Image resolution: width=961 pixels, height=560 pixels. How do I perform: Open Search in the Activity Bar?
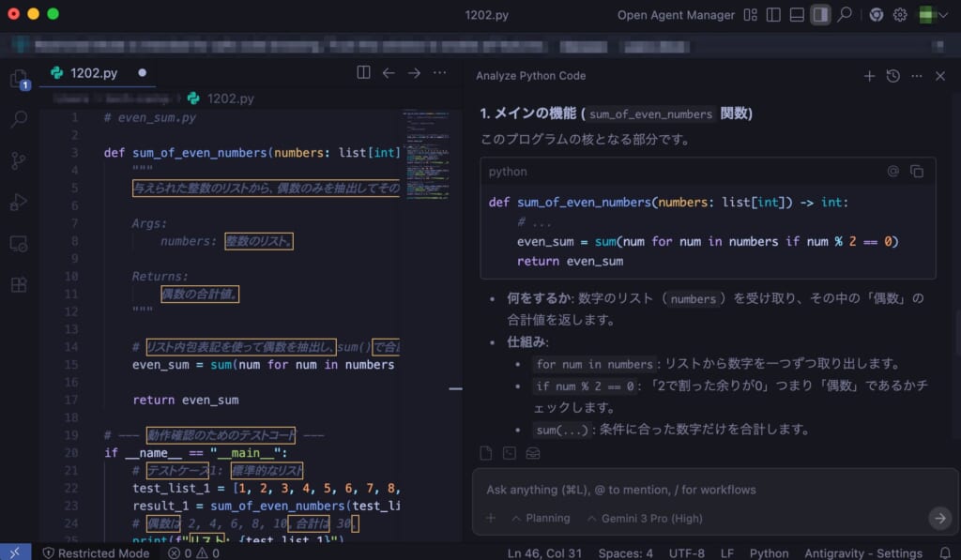coord(19,119)
